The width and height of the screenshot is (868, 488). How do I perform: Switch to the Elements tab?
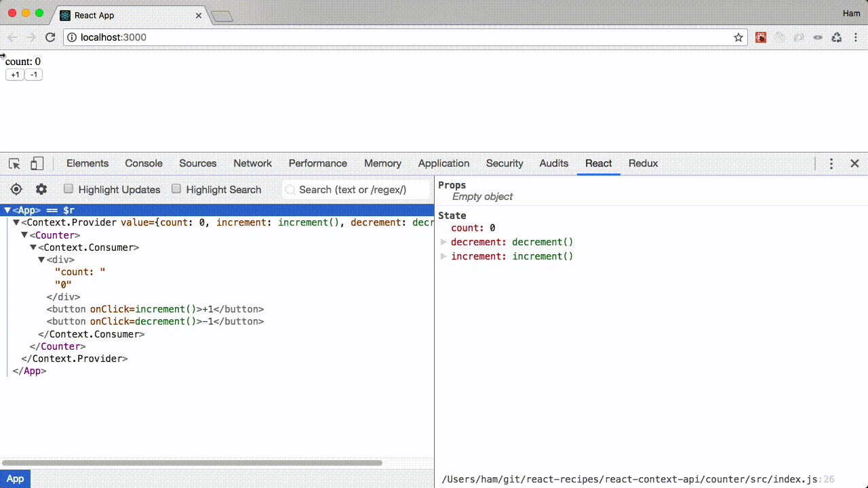[x=87, y=163]
